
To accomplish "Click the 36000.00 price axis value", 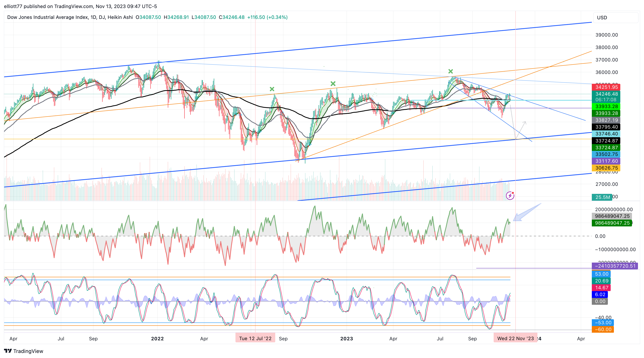I will pyautogui.click(x=606, y=72).
